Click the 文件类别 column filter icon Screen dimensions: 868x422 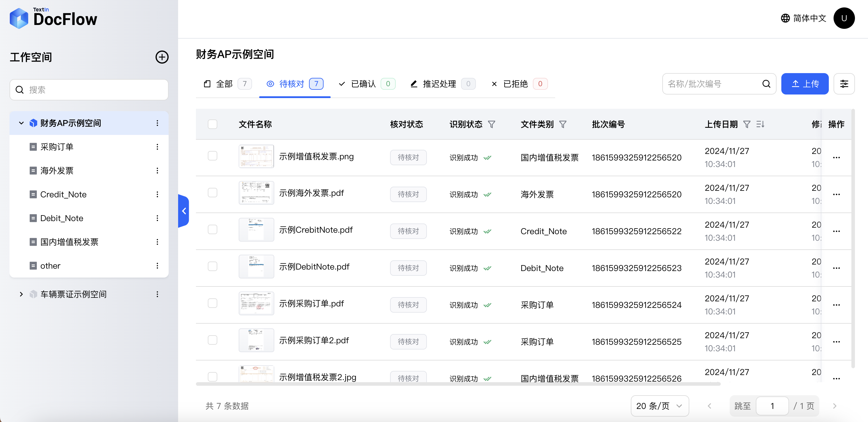[563, 125]
